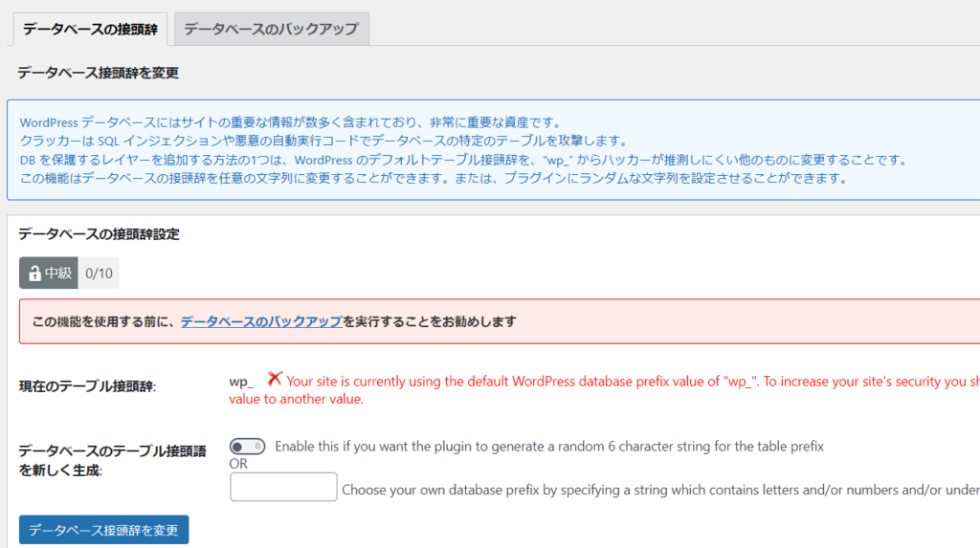Image resolution: width=980 pixels, height=548 pixels.
Task: Click the データベースの接頭辞設定 section heading
Action: (x=99, y=233)
